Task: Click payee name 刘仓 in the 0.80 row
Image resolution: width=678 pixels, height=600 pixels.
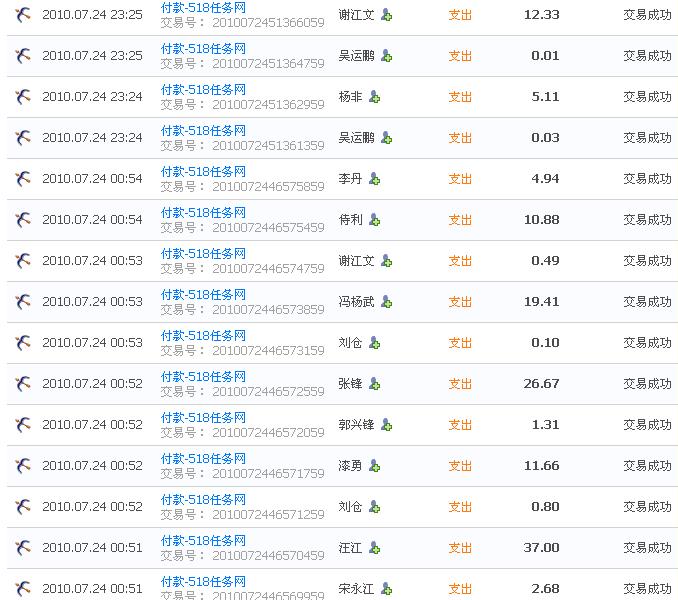Action: point(351,507)
